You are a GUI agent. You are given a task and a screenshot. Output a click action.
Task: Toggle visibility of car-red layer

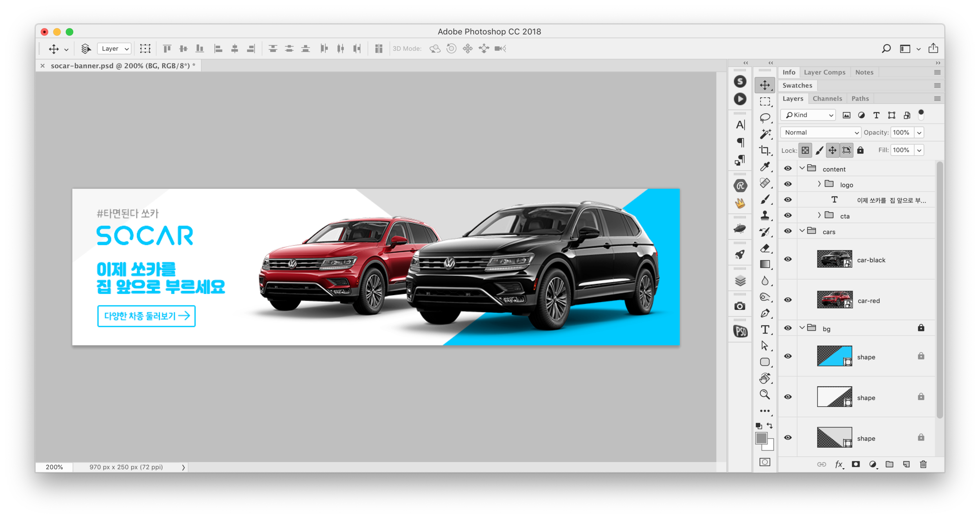(788, 300)
